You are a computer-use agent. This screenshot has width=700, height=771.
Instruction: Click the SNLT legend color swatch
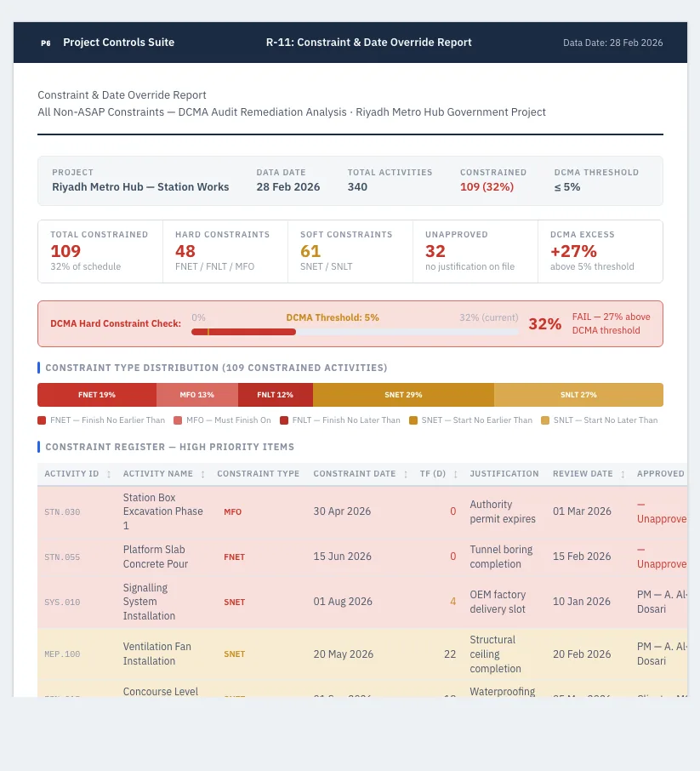545,420
